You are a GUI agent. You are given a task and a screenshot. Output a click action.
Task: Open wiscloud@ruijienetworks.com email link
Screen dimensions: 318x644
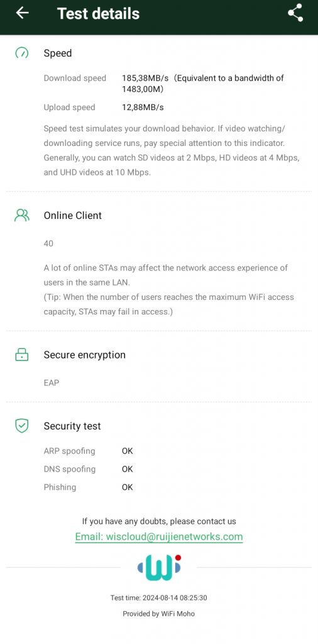[x=159, y=536]
